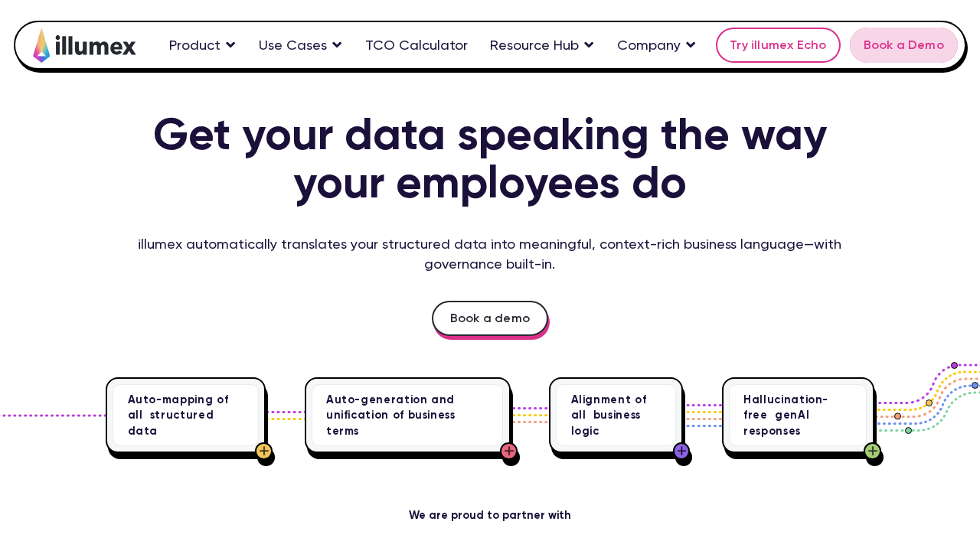Click the chevron beside Resource Hub
This screenshot has height=551, width=980.
[x=589, y=45]
